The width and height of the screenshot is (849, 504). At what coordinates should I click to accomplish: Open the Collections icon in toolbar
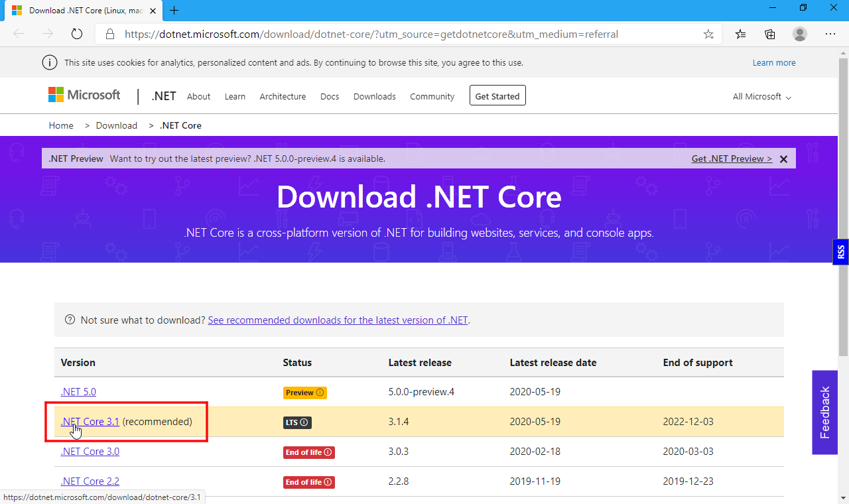click(x=770, y=34)
